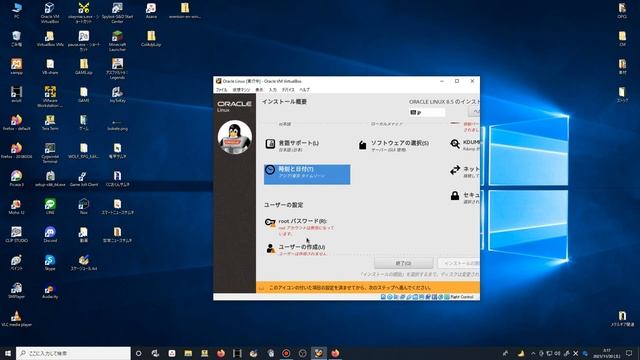Click the Cortana circle on the taskbar
Viewport: 640px width, 360px height.
pyautogui.click(x=139, y=353)
